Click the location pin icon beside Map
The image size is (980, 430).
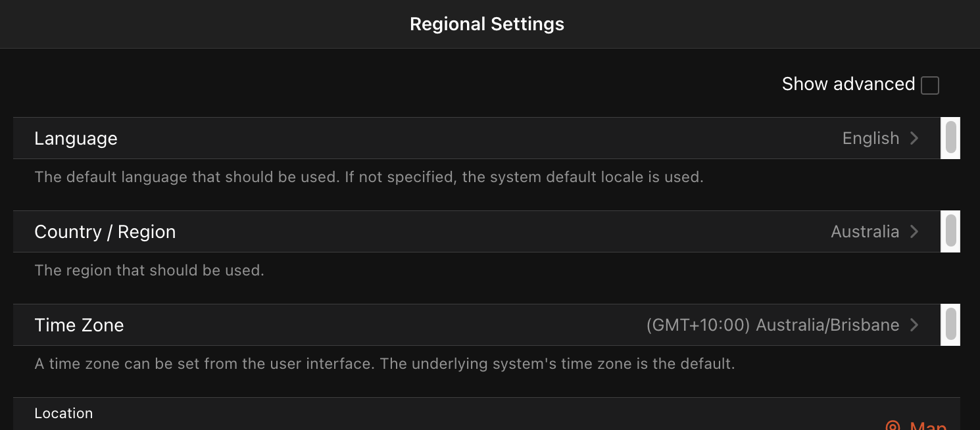click(893, 425)
